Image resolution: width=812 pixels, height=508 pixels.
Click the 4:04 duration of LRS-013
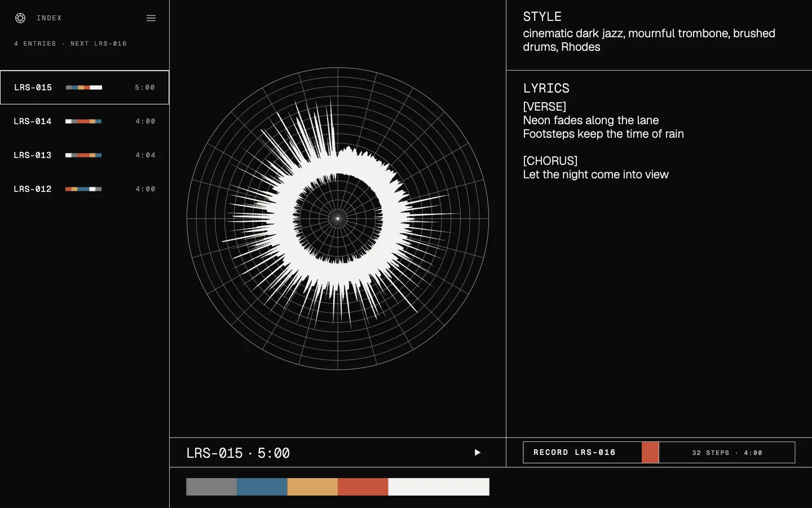tap(145, 155)
